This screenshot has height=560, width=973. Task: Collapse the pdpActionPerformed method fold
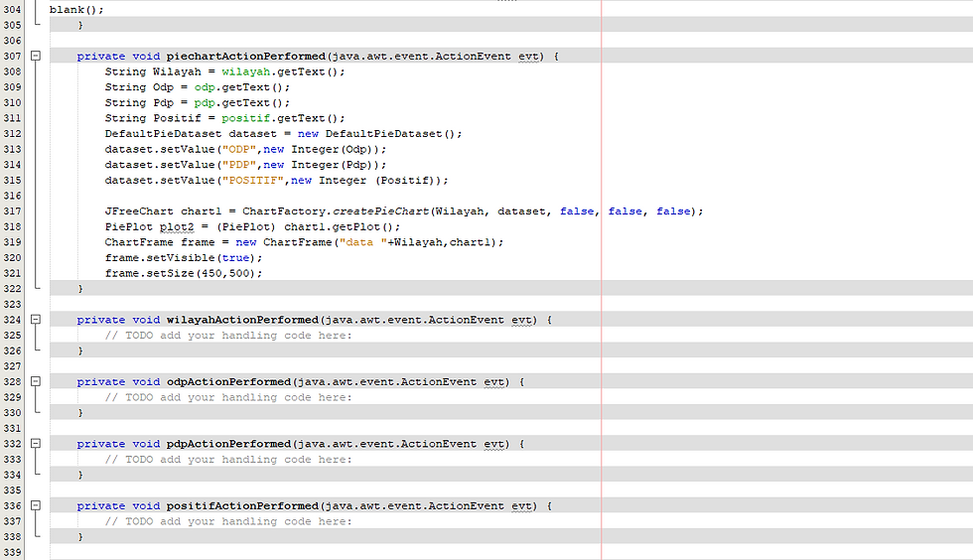pyautogui.click(x=36, y=444)
